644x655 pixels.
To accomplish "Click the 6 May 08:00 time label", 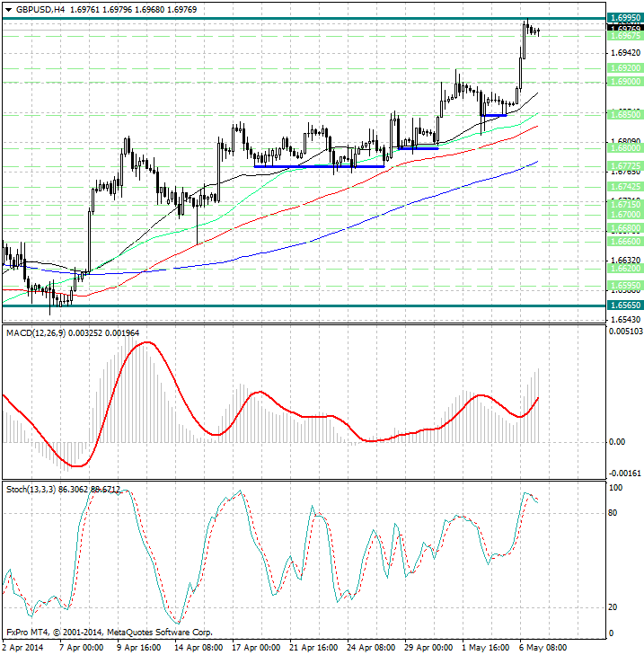I will click(x=543, y=648).
